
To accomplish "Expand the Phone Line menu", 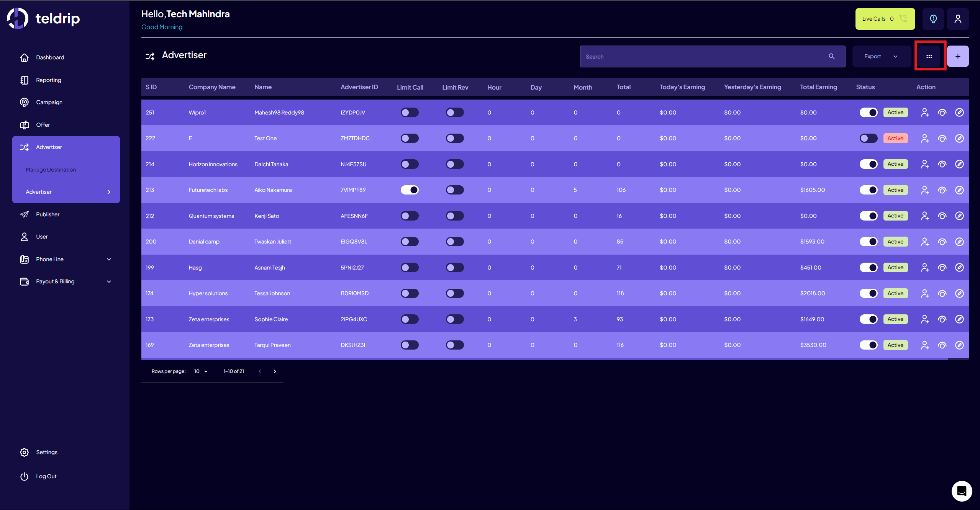I will click(50, 259).
